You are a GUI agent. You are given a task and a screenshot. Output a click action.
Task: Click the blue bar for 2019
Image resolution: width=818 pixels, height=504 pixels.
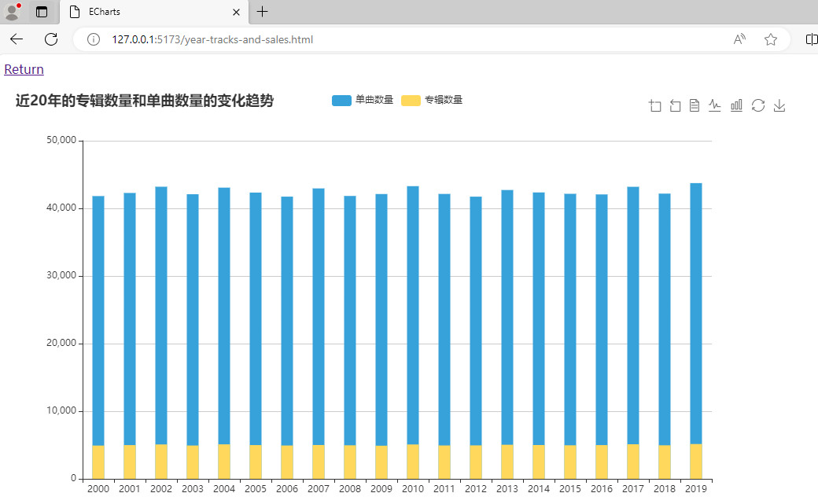[696, 315]
